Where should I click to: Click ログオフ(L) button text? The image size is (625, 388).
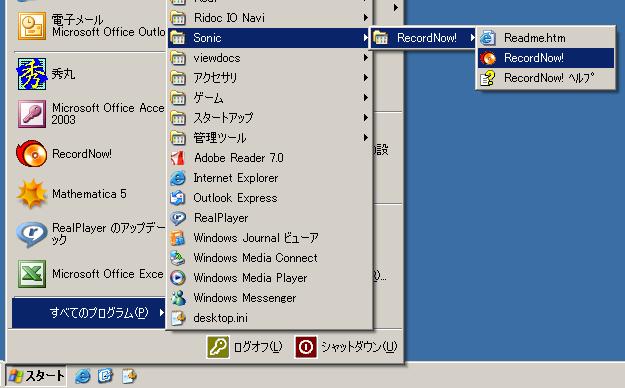258,347
